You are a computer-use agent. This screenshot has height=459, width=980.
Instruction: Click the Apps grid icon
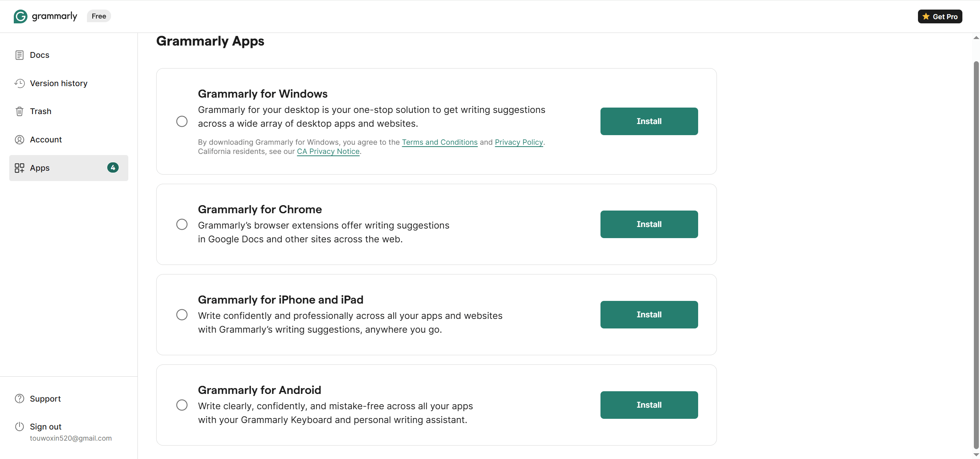(x=20, y=168)
